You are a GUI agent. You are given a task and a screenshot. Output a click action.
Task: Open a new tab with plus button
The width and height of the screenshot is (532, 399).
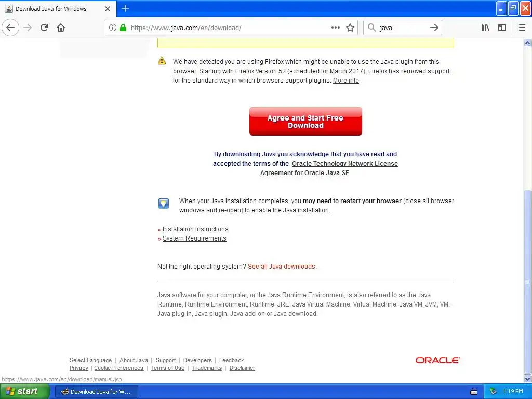[x=125, y=8]
